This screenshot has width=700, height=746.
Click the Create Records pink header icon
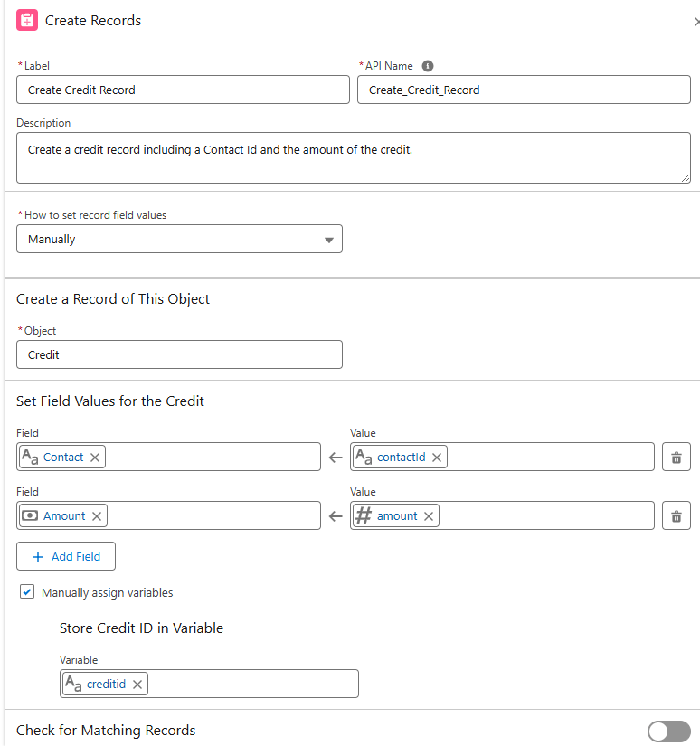tap(27, 20)
